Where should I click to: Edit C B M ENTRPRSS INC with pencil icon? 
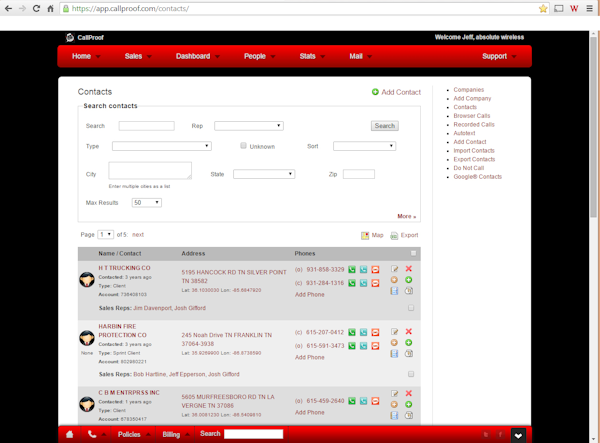tap(395, 394)
